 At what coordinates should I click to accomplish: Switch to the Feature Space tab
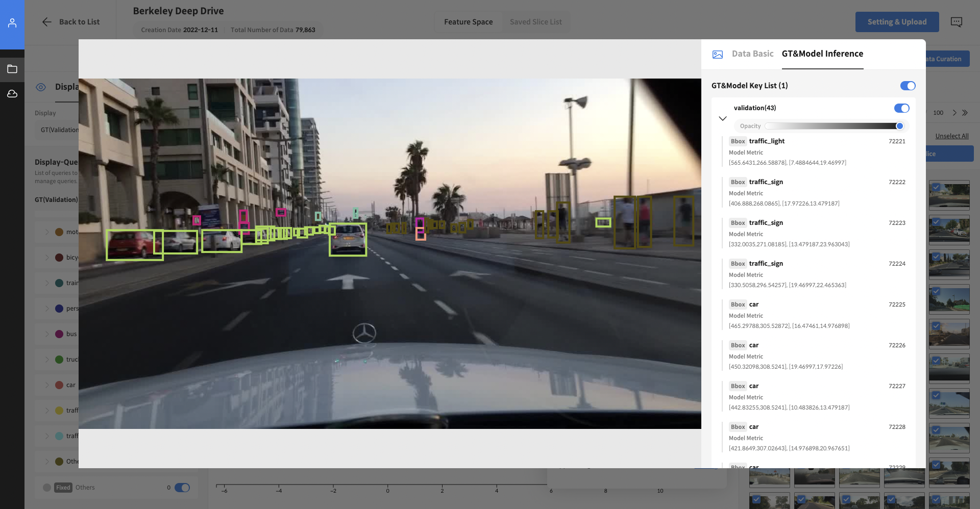click(468, 22)
